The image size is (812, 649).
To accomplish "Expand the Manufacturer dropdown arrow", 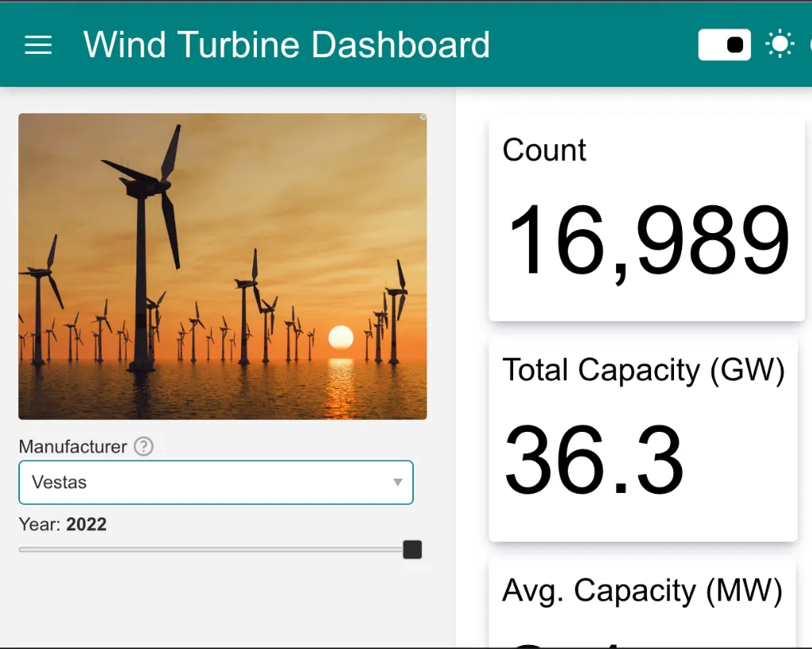I will tap(397, 482).
